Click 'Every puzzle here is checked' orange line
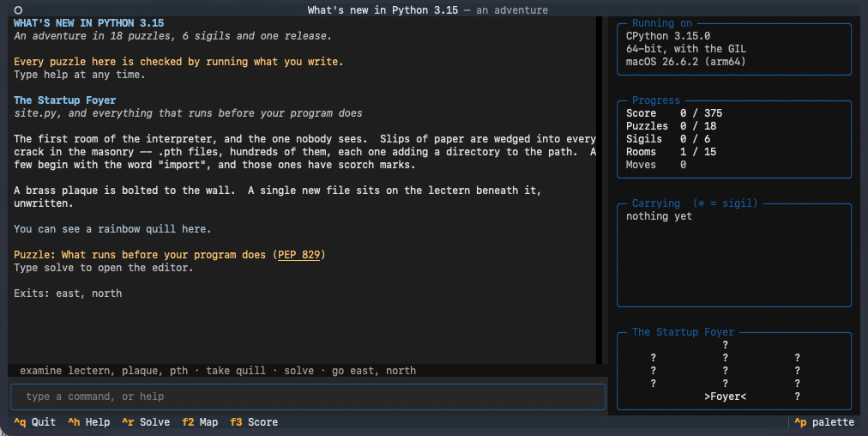 point(178,62)
